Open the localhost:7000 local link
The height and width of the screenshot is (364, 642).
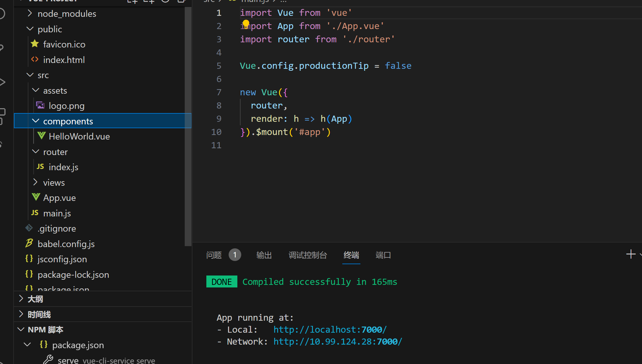tap(330, 329)
